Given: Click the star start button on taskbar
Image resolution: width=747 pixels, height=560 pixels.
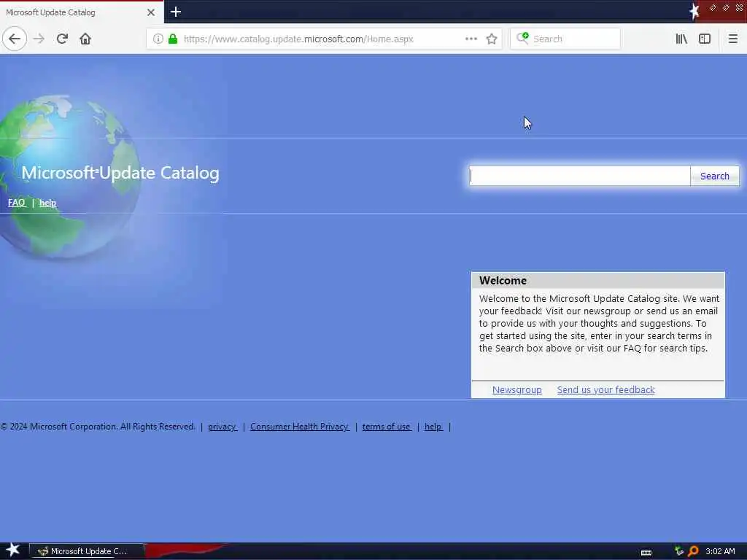Looking at the screenshot, I should 13,551.
